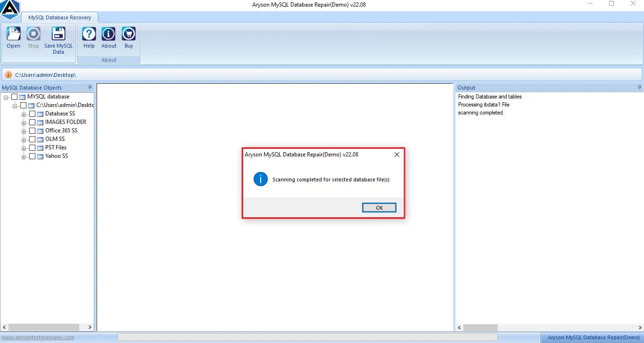The height and width of the screenshot is (343, 644).
Task: Click 'Finding Database and tables' output line
Action: coord(490,97)
